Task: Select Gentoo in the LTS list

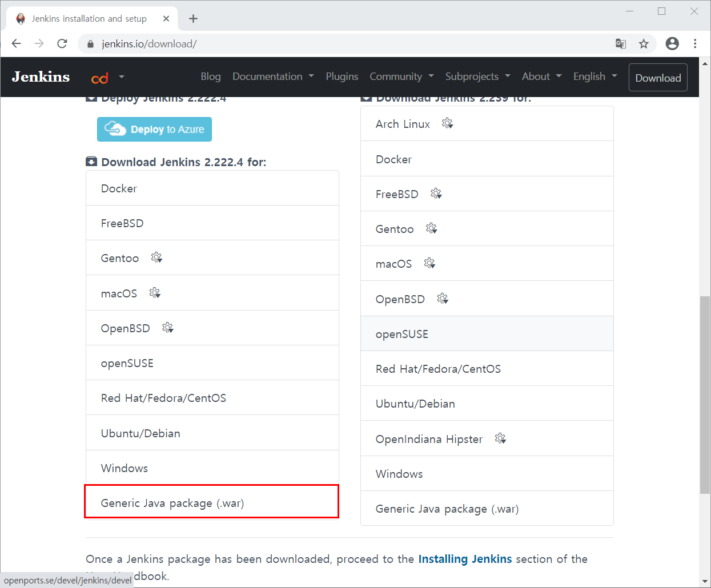Action: point(212,258)
